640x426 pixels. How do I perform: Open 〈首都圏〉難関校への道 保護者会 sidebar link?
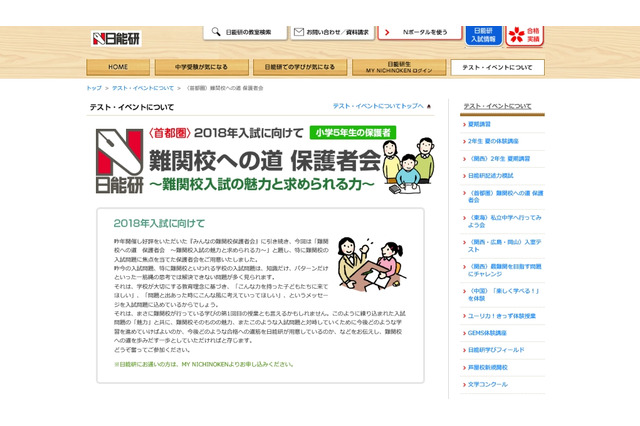point(505,196)
